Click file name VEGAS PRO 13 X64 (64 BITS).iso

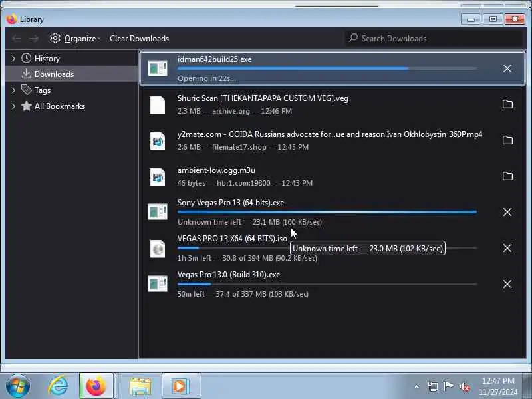click(232, 239)
